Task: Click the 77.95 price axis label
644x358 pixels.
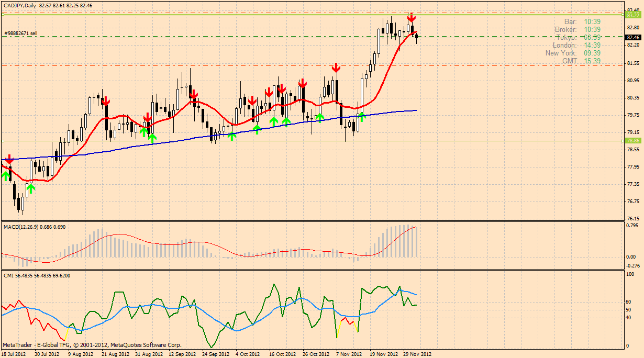Action: [632, 167]
